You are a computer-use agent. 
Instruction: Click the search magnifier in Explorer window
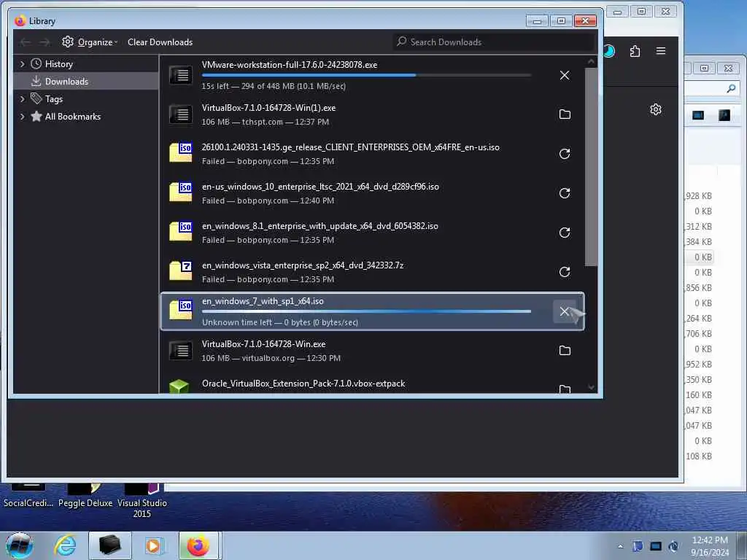[731, 88]
